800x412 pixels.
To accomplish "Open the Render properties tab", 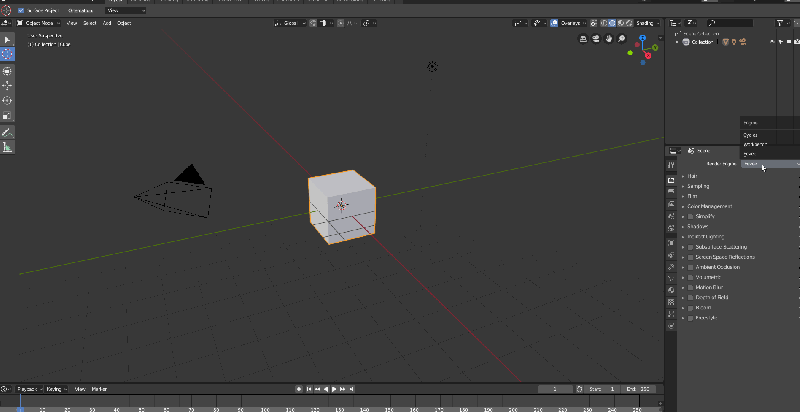I will click(671, 180).
